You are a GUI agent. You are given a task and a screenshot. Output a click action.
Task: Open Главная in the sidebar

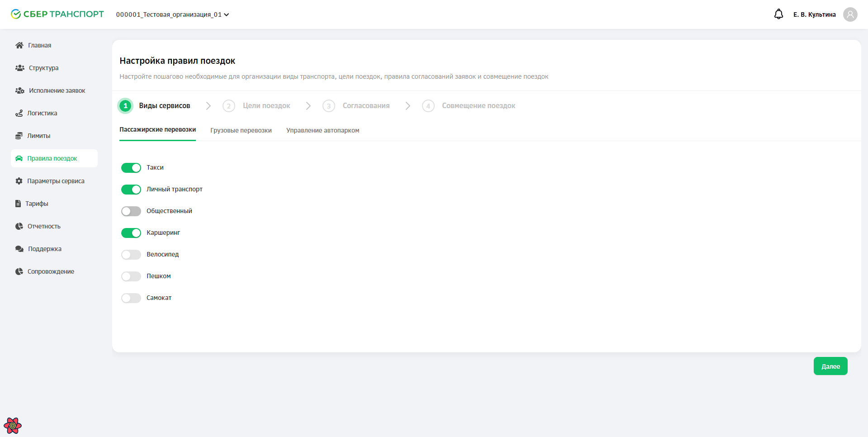click(54, 45)
